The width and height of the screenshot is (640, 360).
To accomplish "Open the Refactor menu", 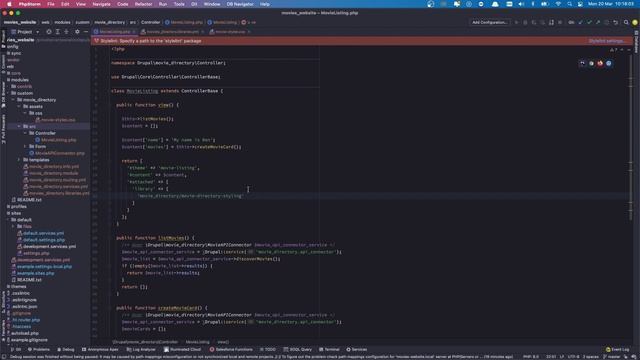I will tap(143, 4).
